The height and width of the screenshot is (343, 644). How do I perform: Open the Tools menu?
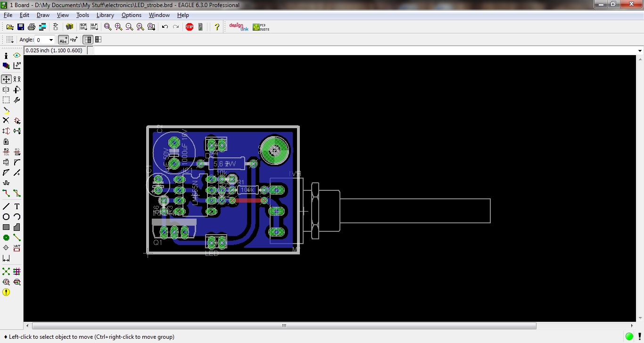pos(83,15)
